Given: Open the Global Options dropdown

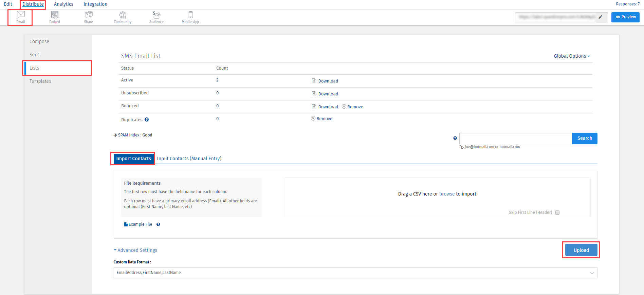Looking at the screenshot, I should [x=572, y=56].
